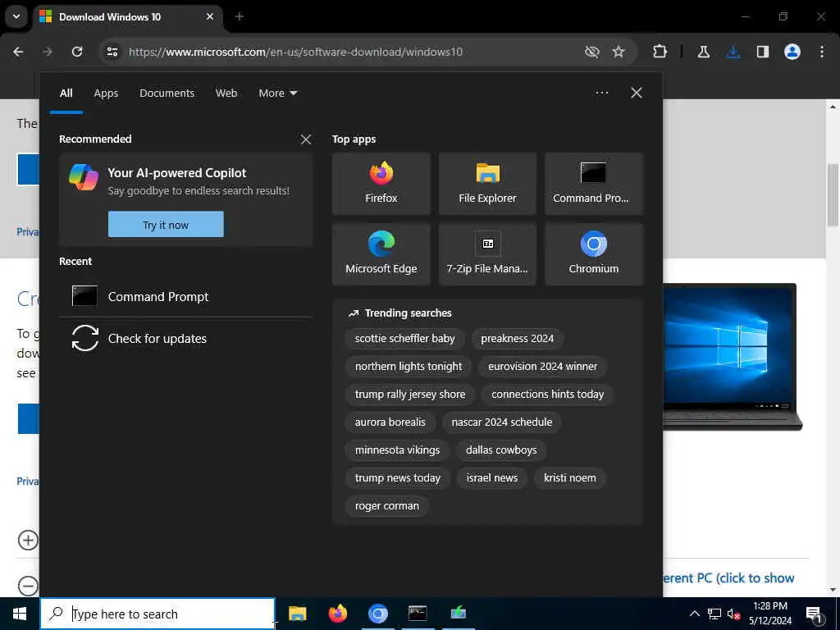Image resolution: width=840 pixels, height=630 pixels.
Task: Open File Explorer from Top apps
Action: 487,184
